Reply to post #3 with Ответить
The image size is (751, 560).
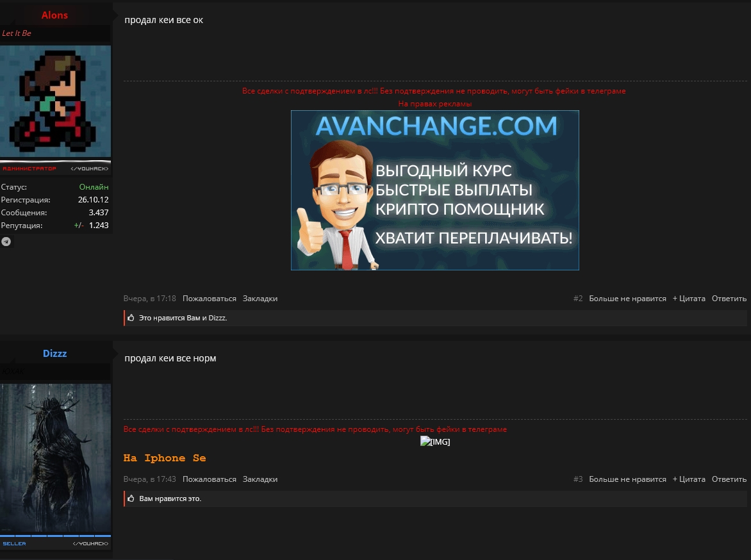tap(729, 479)
